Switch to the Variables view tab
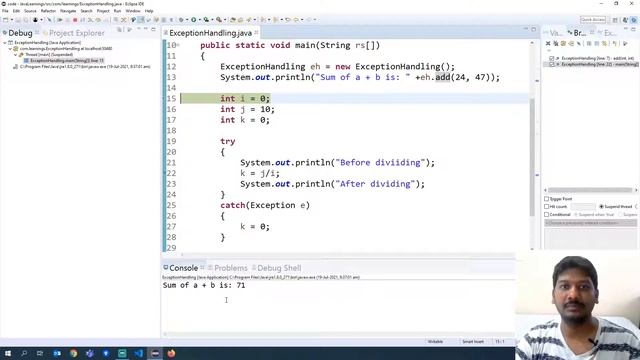This screenshot has width=640, height=360. point(553,33)
